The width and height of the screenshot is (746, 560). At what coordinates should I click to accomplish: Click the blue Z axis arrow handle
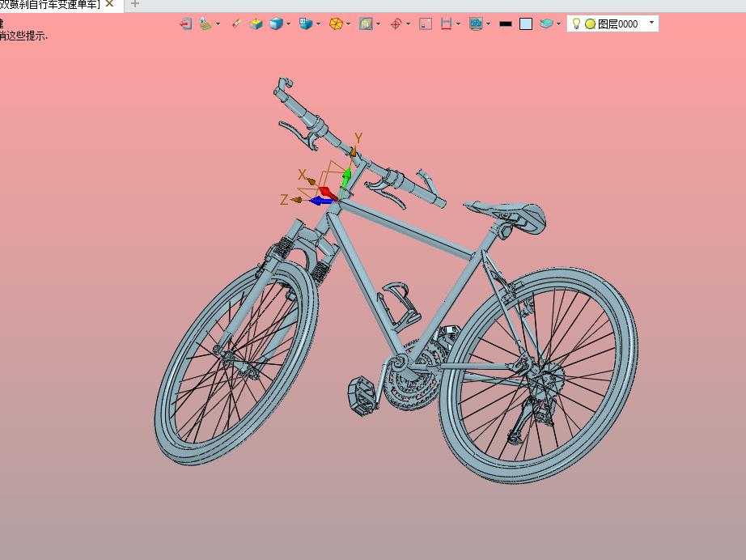[321, 202]
